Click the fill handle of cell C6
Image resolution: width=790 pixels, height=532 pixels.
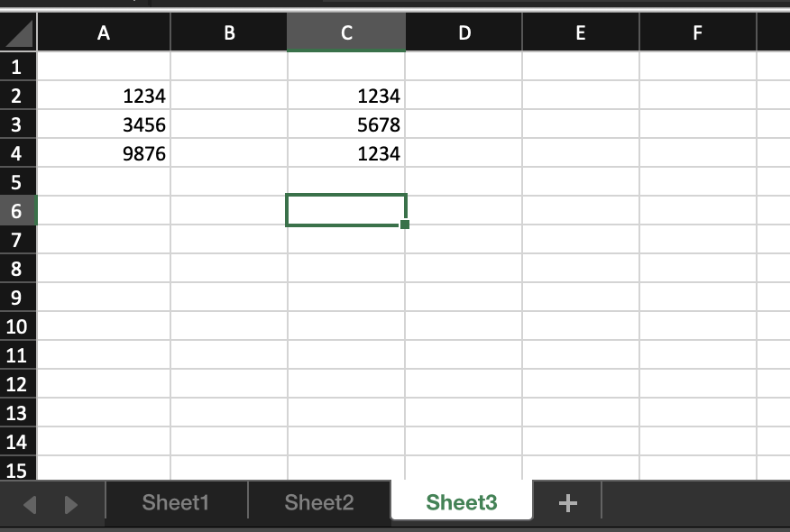(405, 225)
